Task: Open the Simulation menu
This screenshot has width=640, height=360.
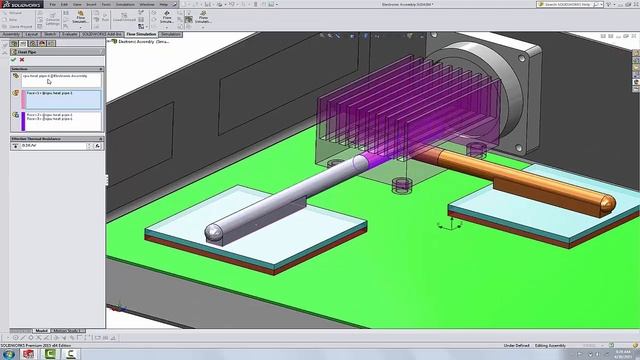Action: tap(125, 4)
